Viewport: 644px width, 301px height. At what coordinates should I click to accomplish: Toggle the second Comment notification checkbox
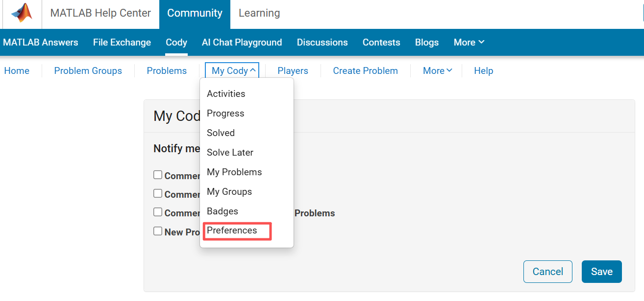(158, 193)
